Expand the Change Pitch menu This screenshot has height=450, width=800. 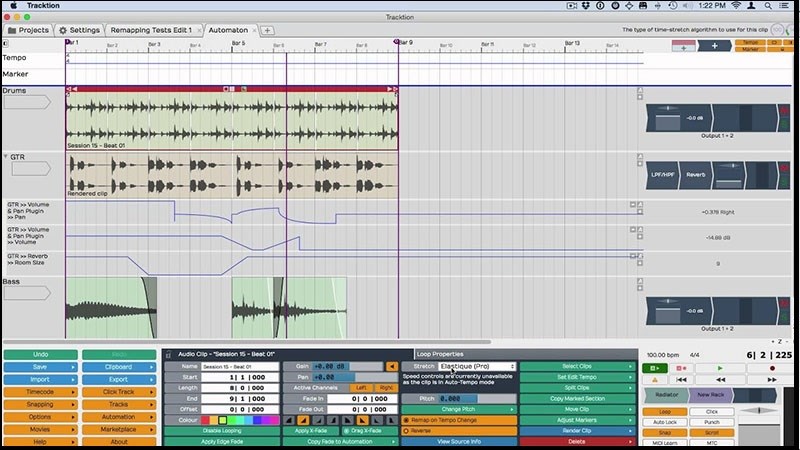tap(460, 409)
